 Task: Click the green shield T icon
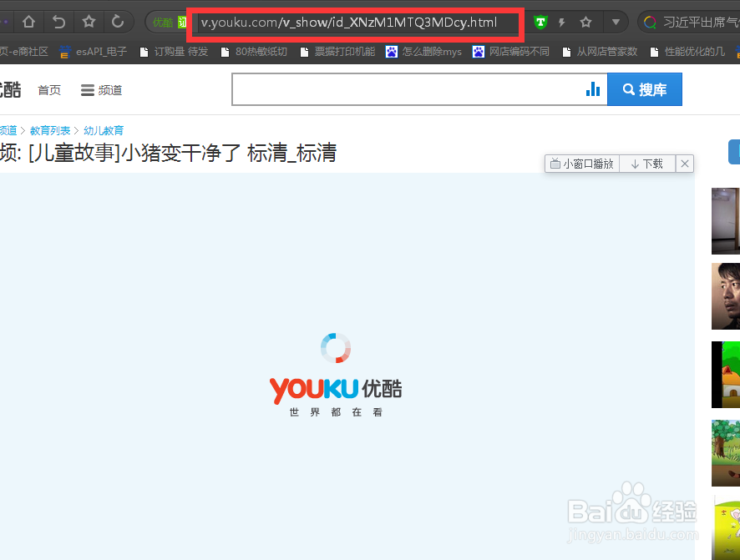540,23
